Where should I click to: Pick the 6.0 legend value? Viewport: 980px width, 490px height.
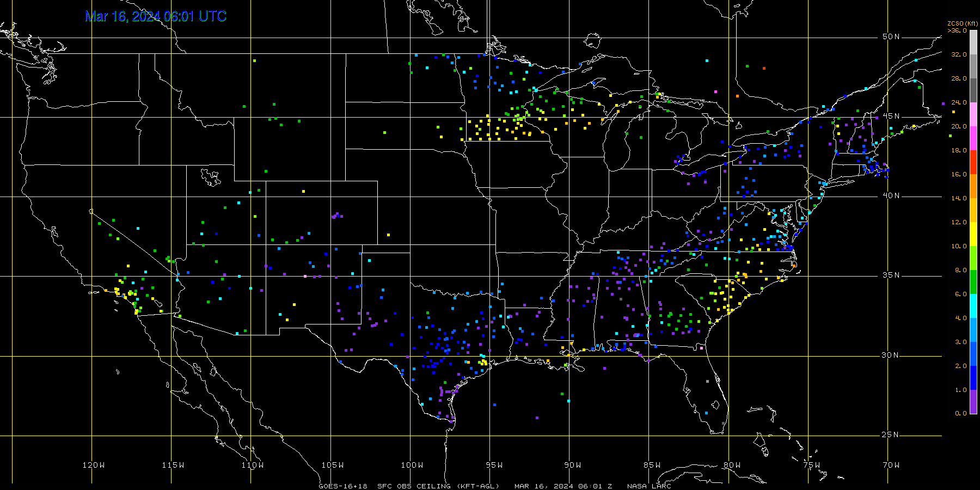tap(961, 294)
